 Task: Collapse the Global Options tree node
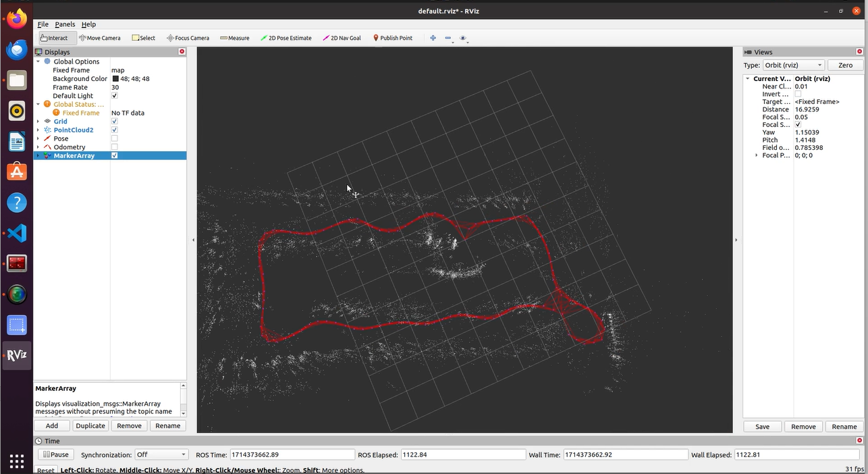[38, 61]
